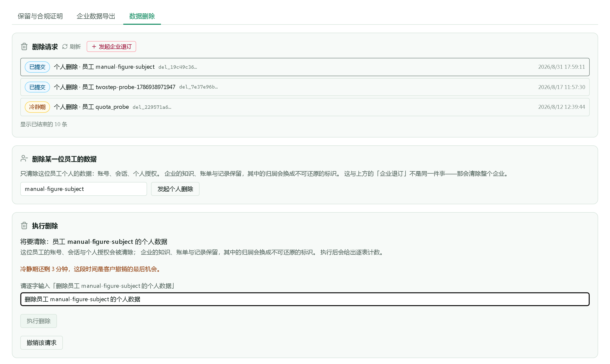Viewport: 610px width, 364px height.
Task: Select the 数据删除 tab
Action: pos(142,16)
